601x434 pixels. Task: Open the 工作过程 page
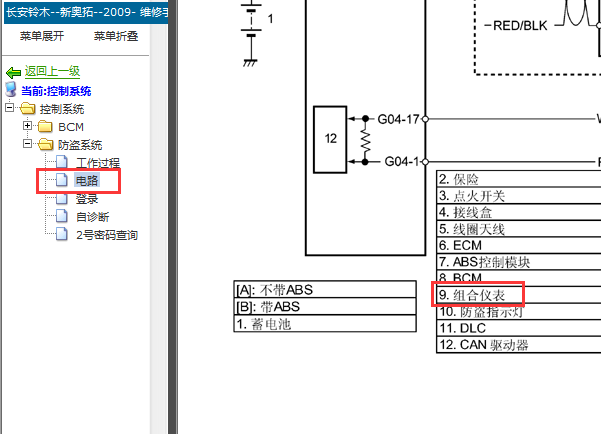[x=98, y=163]
